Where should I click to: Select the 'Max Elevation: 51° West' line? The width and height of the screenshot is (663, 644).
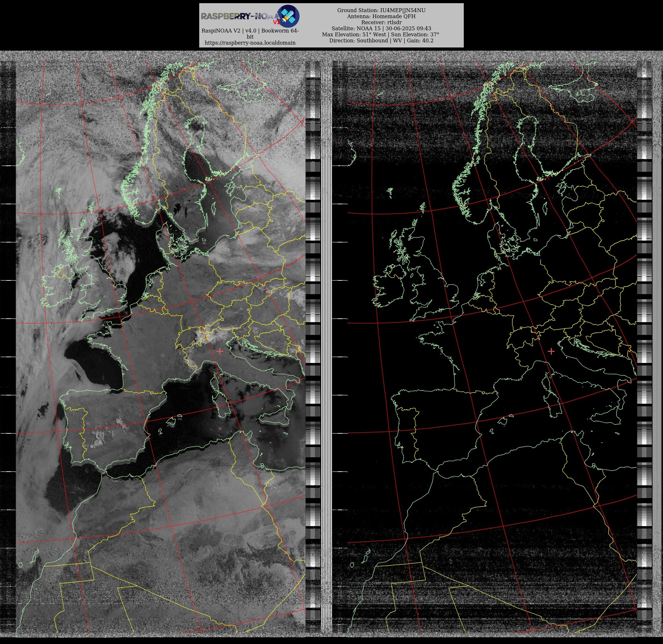(354, 34)
